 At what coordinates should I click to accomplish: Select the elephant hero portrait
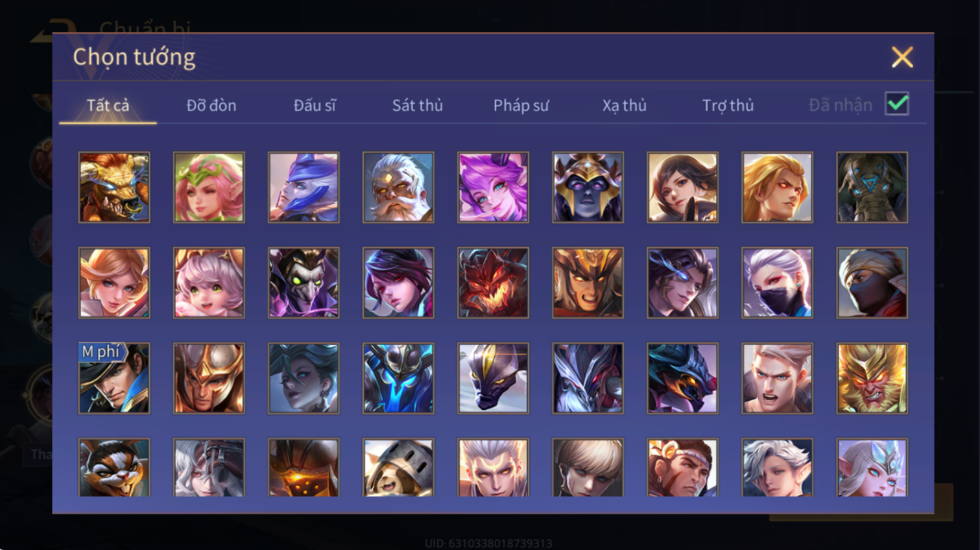872,187
